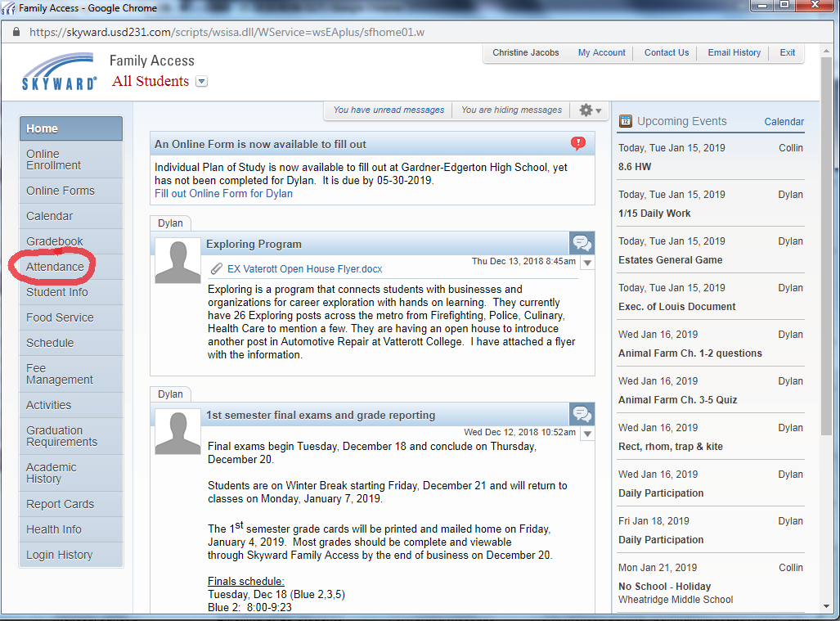
Task: Click the browser address bar URL
Action: [x=227, y=32]
